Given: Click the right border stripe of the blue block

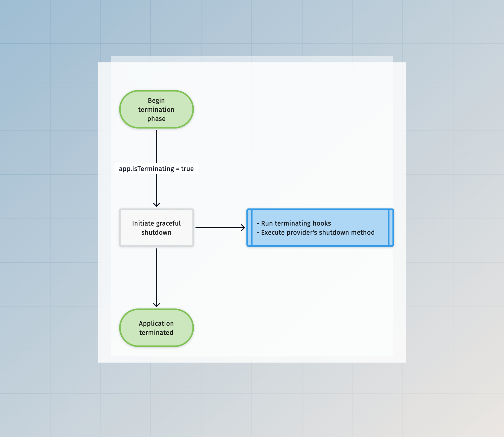Looking at the screenshot, I should click(x=390, y=228).
